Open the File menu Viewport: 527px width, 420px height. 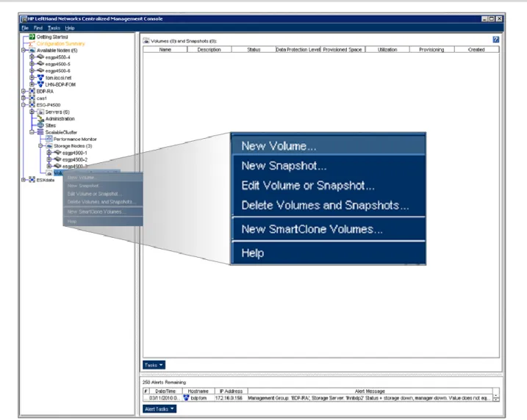(25, 28)
